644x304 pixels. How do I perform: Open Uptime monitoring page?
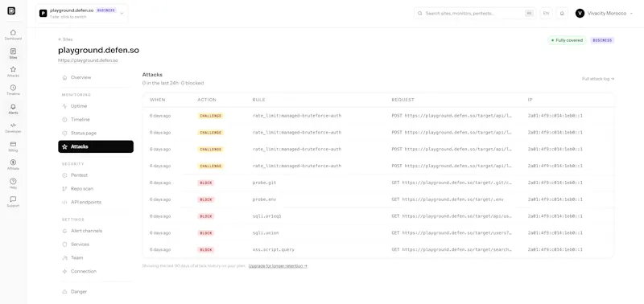[x=96, y=106]
